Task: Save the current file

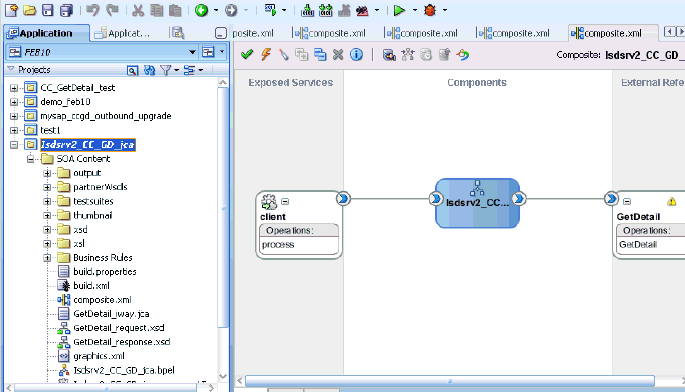Action: click(48, 10)
